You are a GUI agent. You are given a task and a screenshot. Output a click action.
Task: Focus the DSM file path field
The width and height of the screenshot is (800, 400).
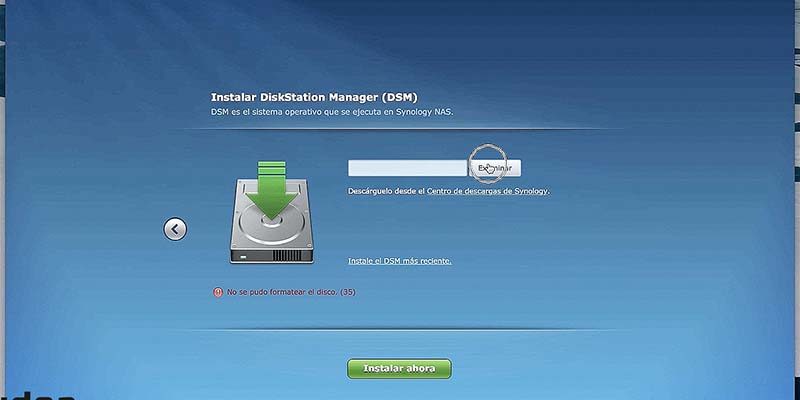tap(407, 168)
